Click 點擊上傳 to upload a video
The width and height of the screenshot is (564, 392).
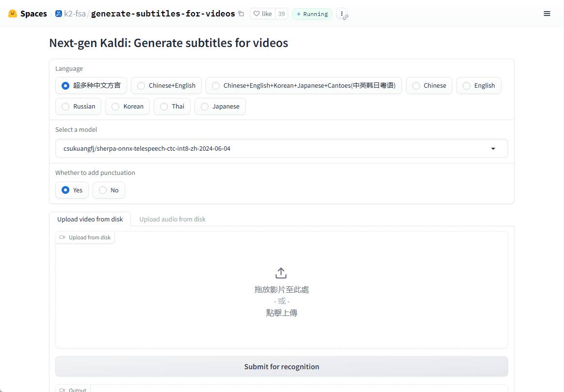[x=282, y=313]
